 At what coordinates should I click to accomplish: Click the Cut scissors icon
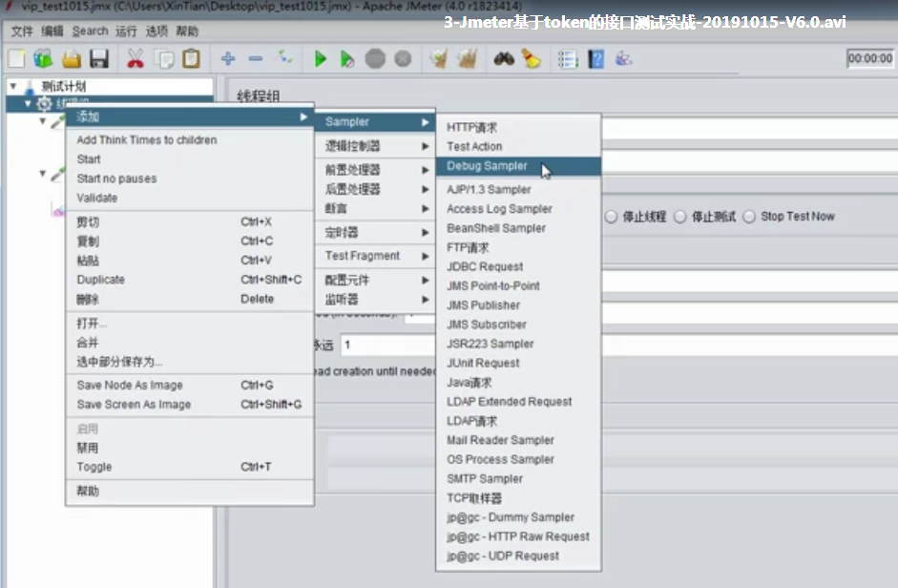click(136, 59)
